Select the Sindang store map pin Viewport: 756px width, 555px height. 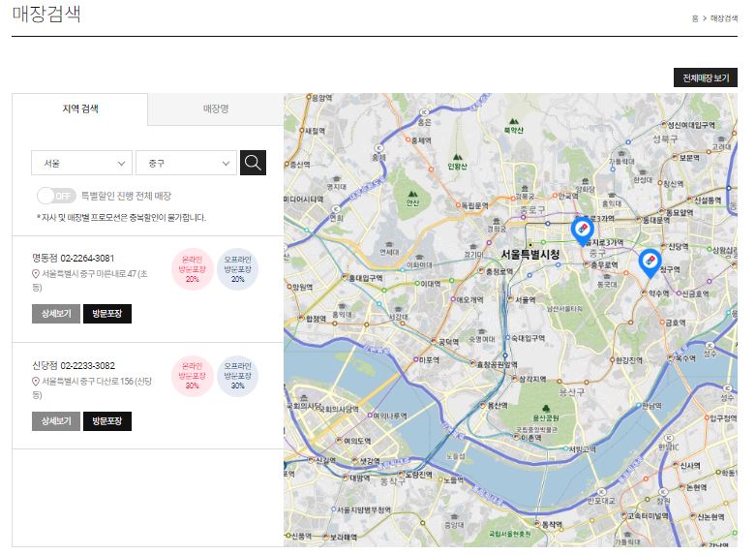[650, 263]
